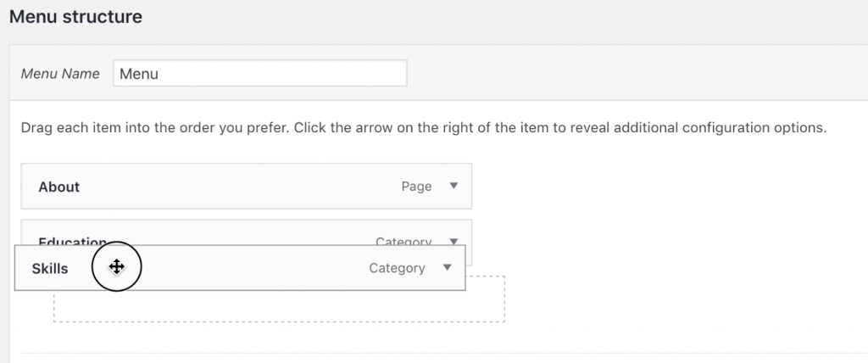868x363 pixels.
Task: Select the About menu item bar
Action: (247, 187)
